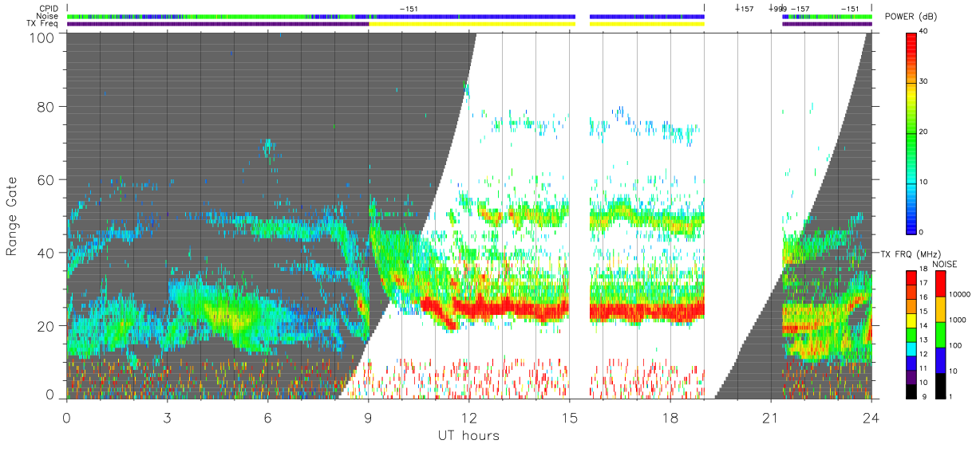Click the yellow TX Freq bar between hours 16 and 19
Viewport: 980px width, 452px height.
647,24
